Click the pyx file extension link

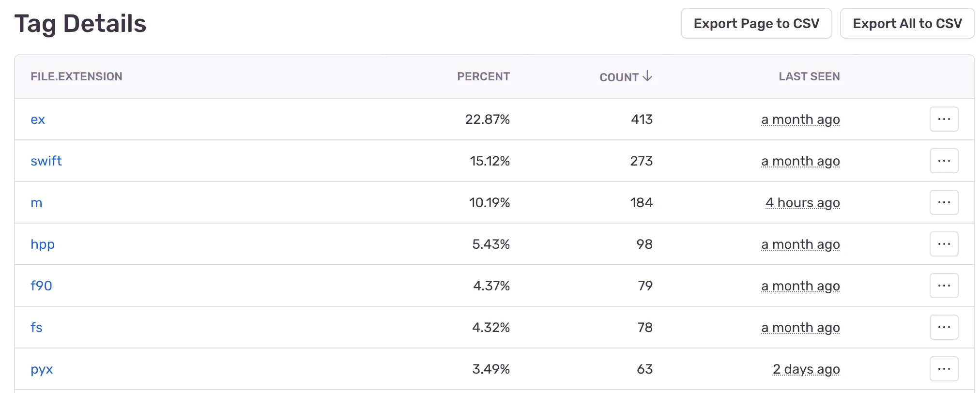42,369
